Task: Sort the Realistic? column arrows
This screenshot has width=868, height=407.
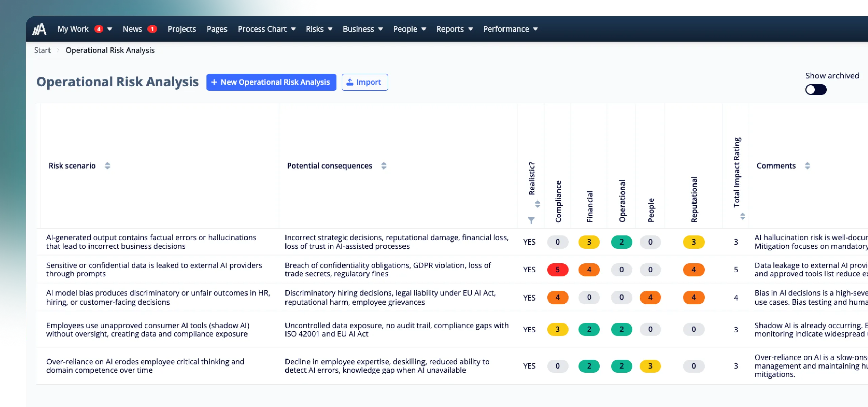Action: pos(537,204)
